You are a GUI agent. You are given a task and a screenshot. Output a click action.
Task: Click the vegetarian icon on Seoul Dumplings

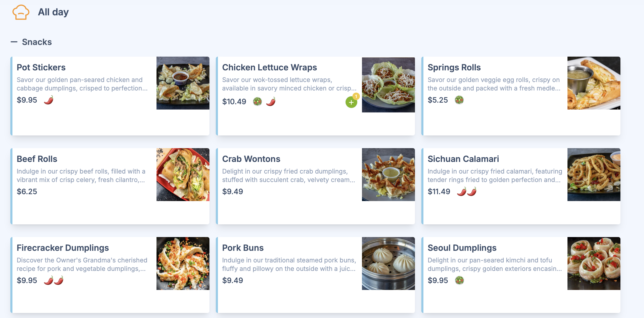(459, 280)
